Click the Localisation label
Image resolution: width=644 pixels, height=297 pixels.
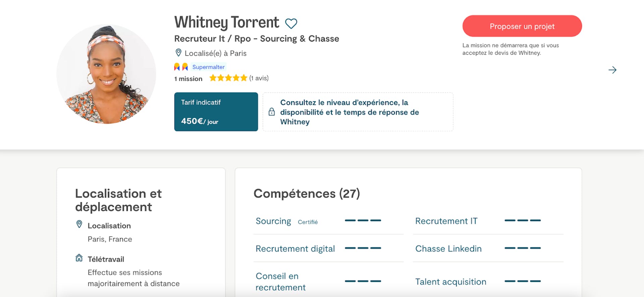(x=109, y=226)
